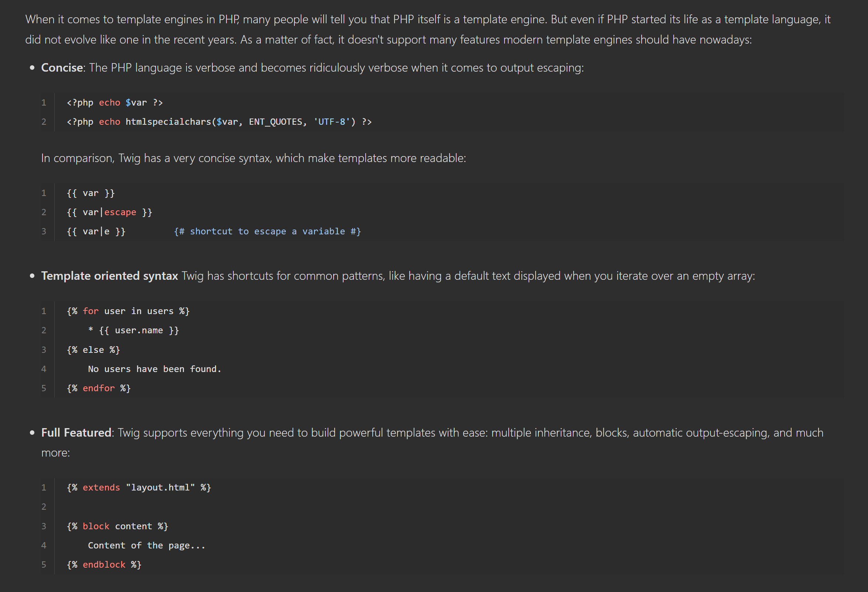Click the 'shortcut to escape a variable' comment

(x=267, y=231)
